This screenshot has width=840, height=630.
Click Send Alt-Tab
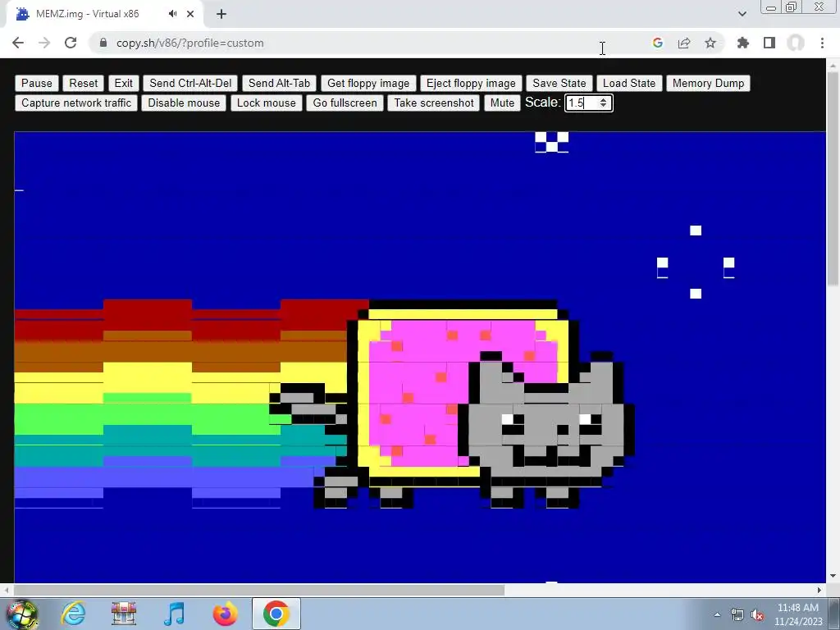point(279,83)
